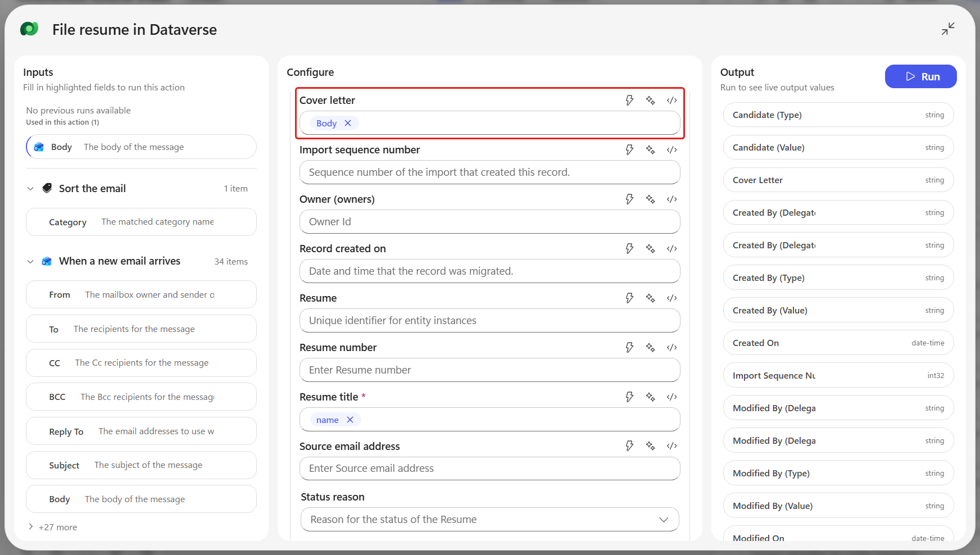Click code icon for Resume field
The height and width of the screenshot is (555, 980).
coord(672,298)
